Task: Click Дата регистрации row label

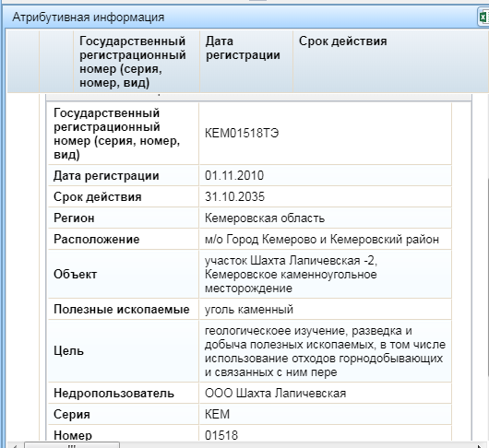Action: (x=106, y=176)
